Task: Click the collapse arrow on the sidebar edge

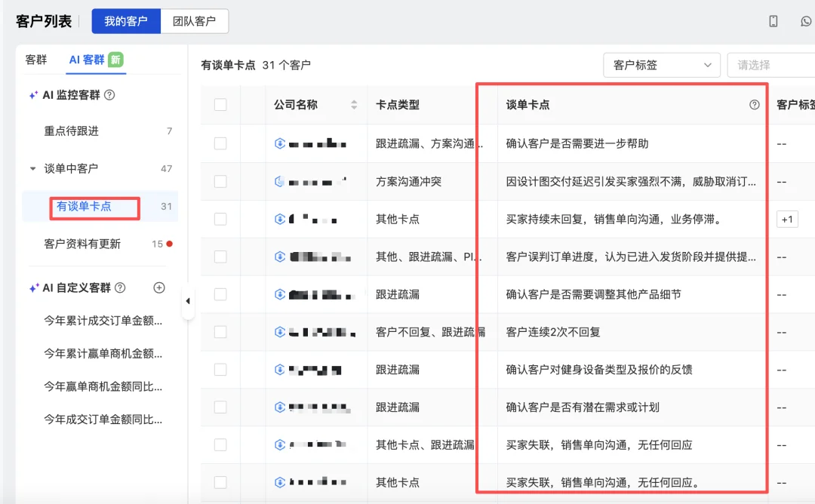Action: point(188,300)
